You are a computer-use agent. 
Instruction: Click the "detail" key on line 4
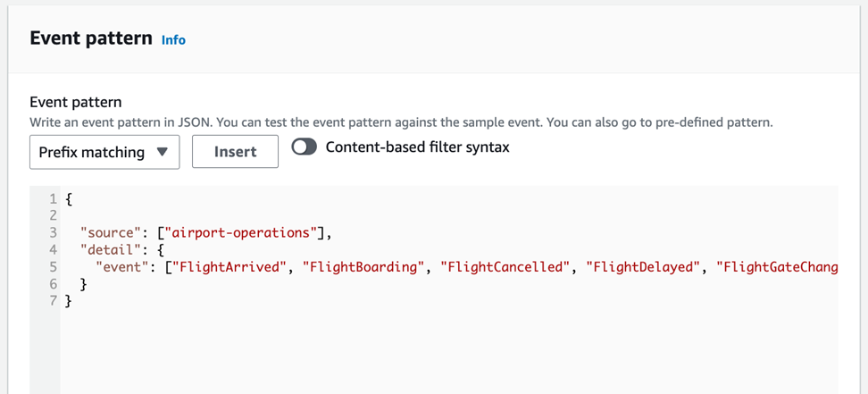coord(111,250)
